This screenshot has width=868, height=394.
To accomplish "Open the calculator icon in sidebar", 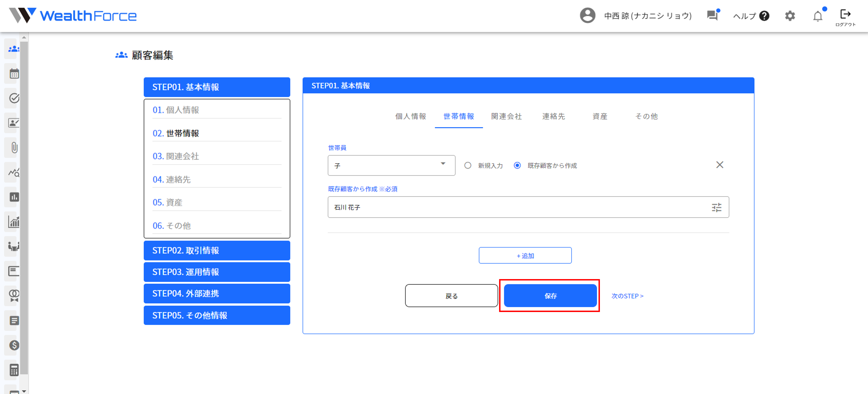I will click(14, 370).
